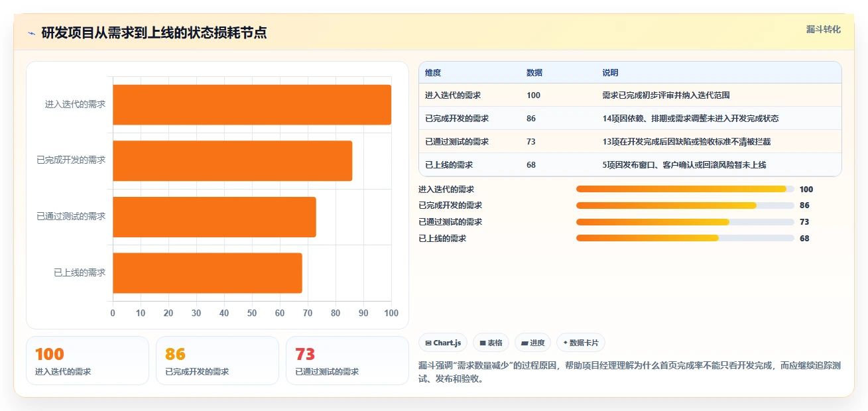Click progress list label 已完成开发的需求
The width and height of the screenshot is (868, 411).
pyautogui.click(x=450, y=206)
